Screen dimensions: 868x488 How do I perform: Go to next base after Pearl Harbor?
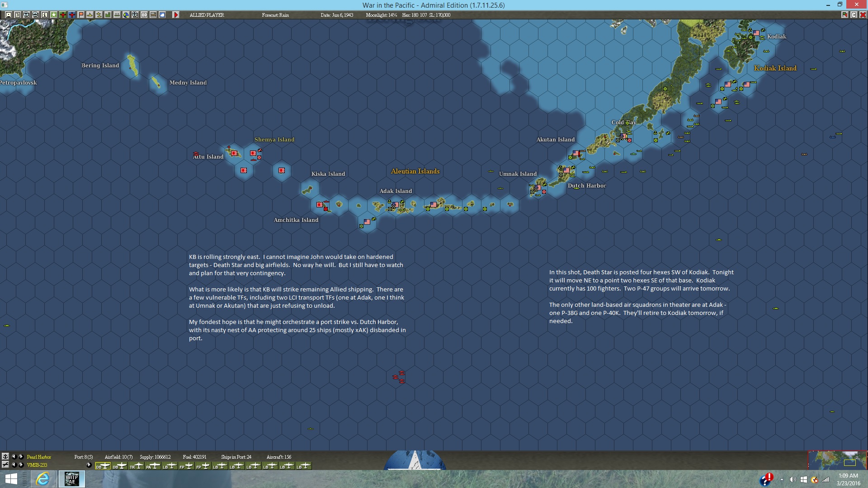point(21,457)
